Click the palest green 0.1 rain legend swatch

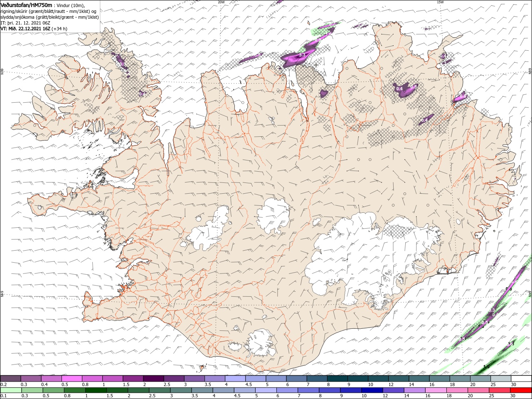coord(11,391)
